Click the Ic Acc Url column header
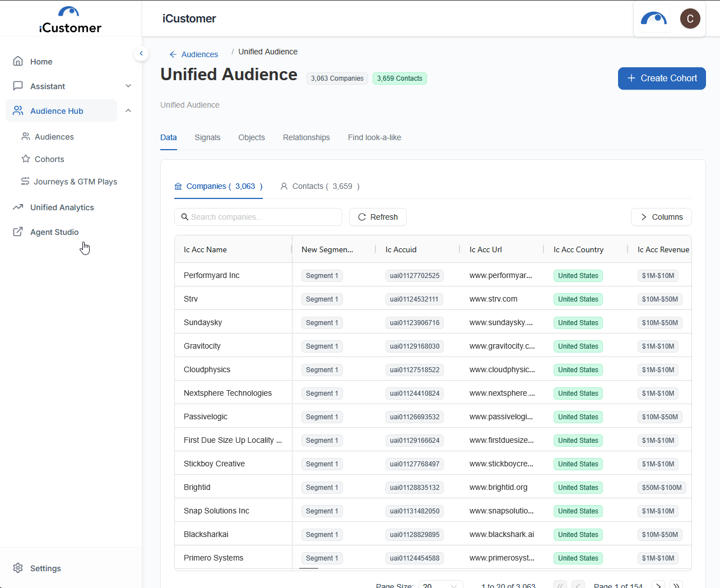The width and height of the screenshot is (720, 588). click(485, 249)
